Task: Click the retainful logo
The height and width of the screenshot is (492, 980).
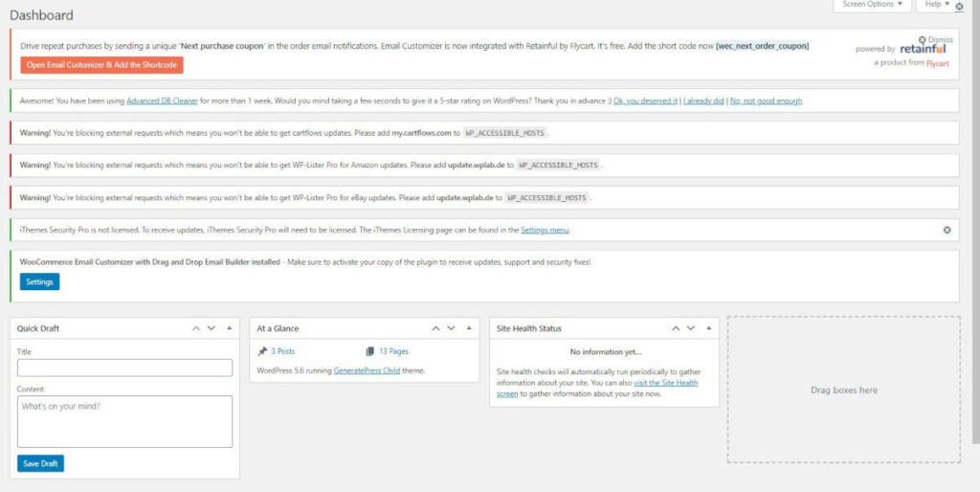Action: tap(924, 49)
